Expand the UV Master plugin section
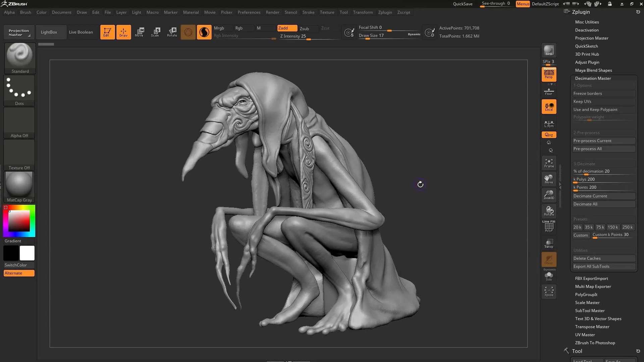 tap(585, 335)
